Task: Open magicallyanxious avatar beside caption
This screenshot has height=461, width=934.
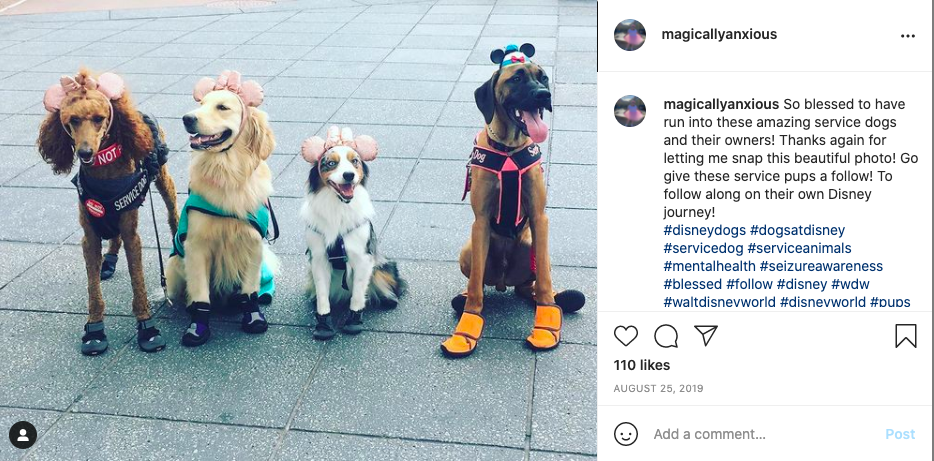Action: click(x=630, y=111)
